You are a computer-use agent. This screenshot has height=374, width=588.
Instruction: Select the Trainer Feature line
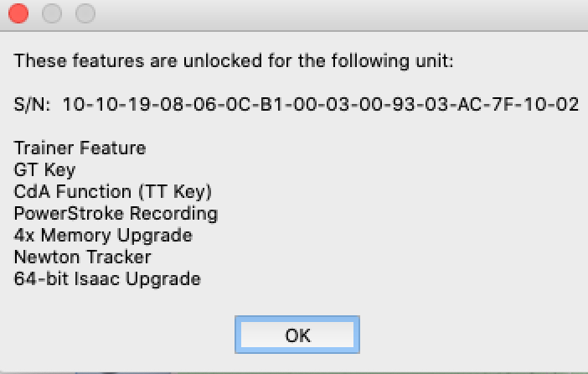[x=80, y=148]
